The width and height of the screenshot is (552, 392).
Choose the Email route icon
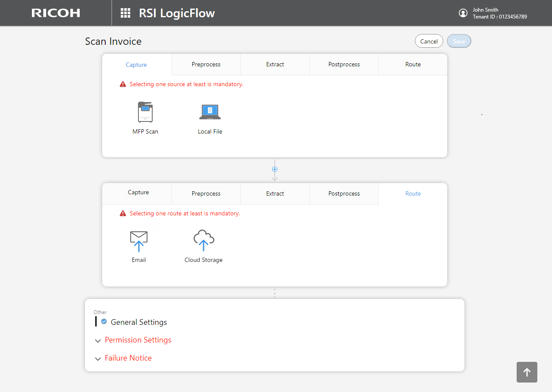(x=138, y=241)
